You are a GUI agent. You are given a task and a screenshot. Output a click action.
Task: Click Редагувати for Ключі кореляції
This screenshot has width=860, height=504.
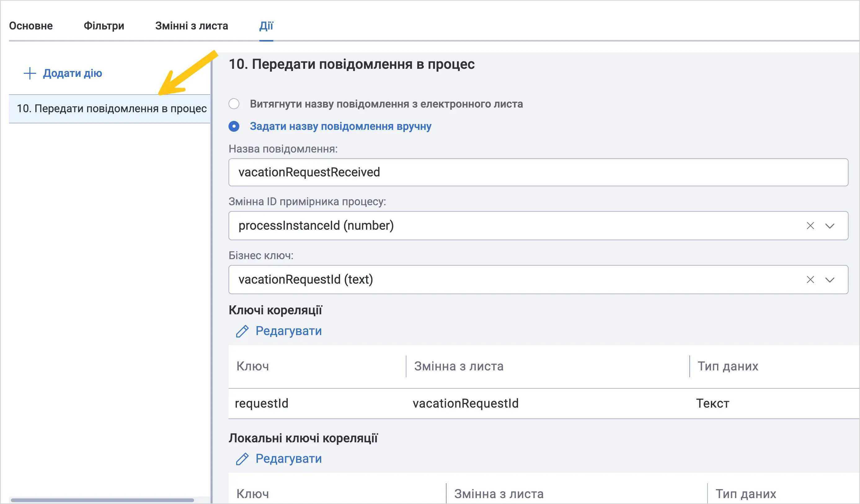288,331
